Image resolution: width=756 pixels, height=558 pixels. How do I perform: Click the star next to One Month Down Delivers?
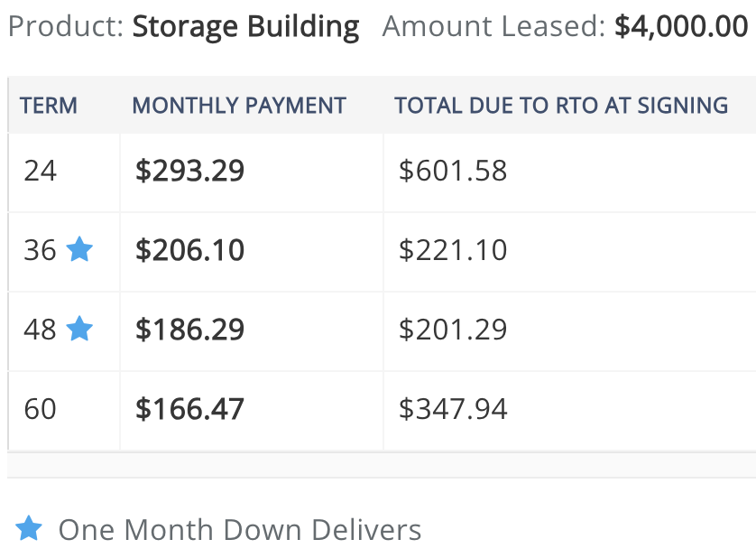click(29, 528)
